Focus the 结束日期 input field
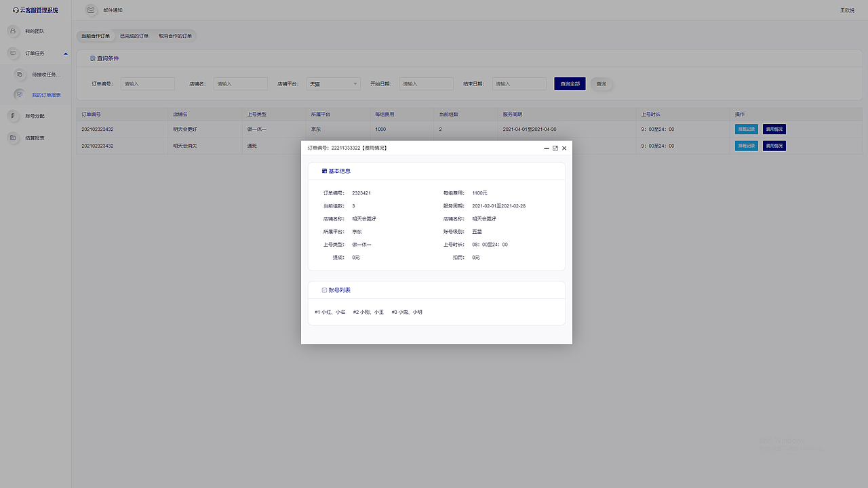868x488 pixels. [519, 84]
